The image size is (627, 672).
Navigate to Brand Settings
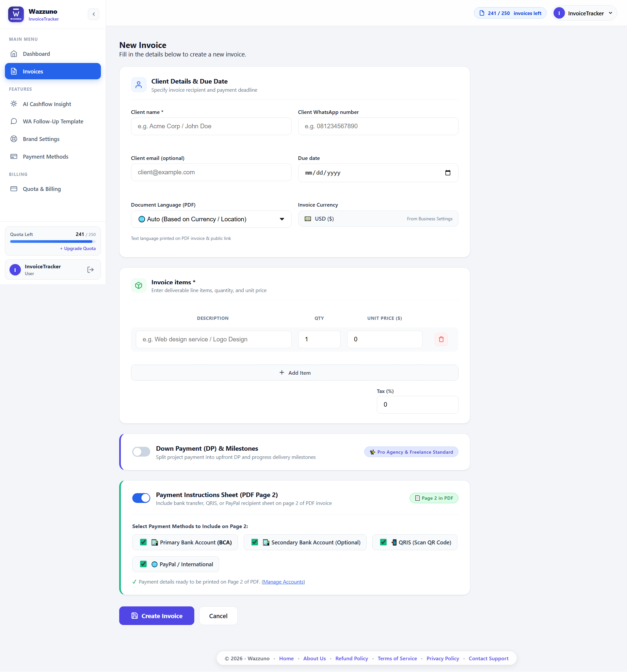(53, 139)
